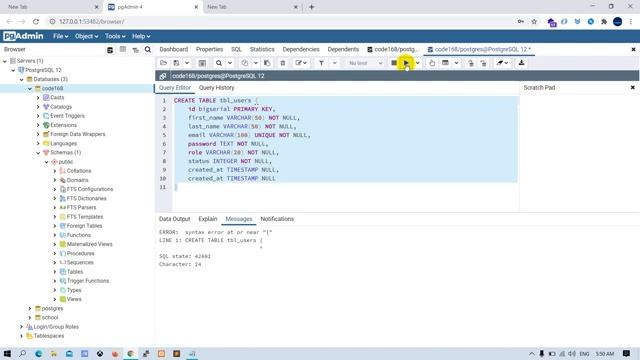Screen dimensions: 640x360
Task: Execute the query with play button
Action: [406, 63]
